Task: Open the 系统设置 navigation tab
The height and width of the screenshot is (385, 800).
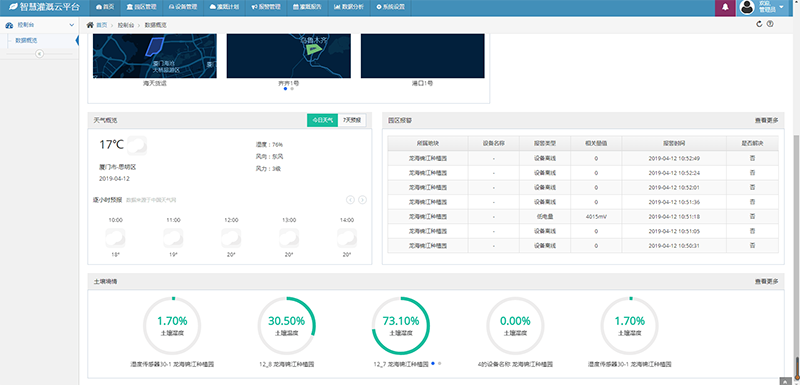Action: tap(390, 7)
